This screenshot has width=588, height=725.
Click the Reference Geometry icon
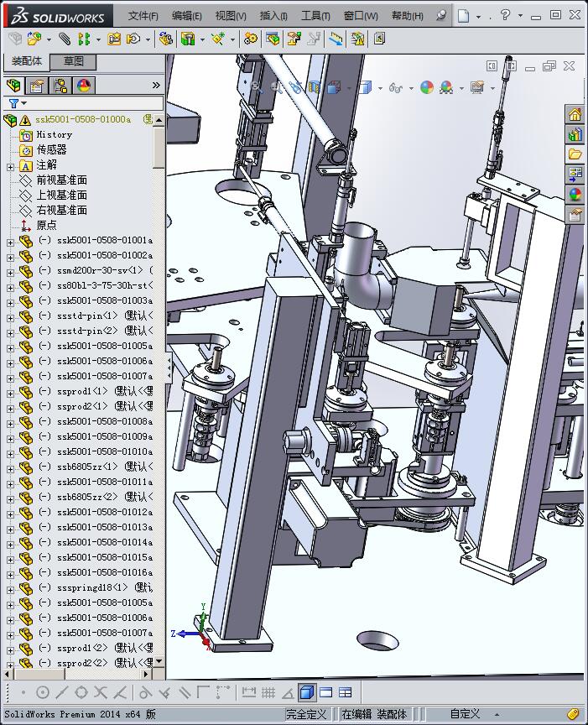pos(218,39)
